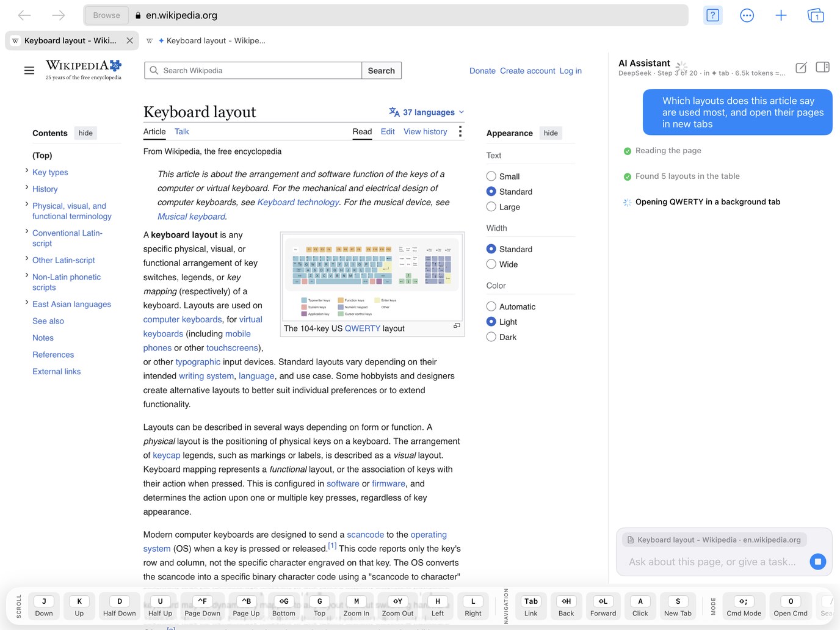Start a new AI Assistant chat
Viewport: 840px width, 630px height.
pos(801,68)
